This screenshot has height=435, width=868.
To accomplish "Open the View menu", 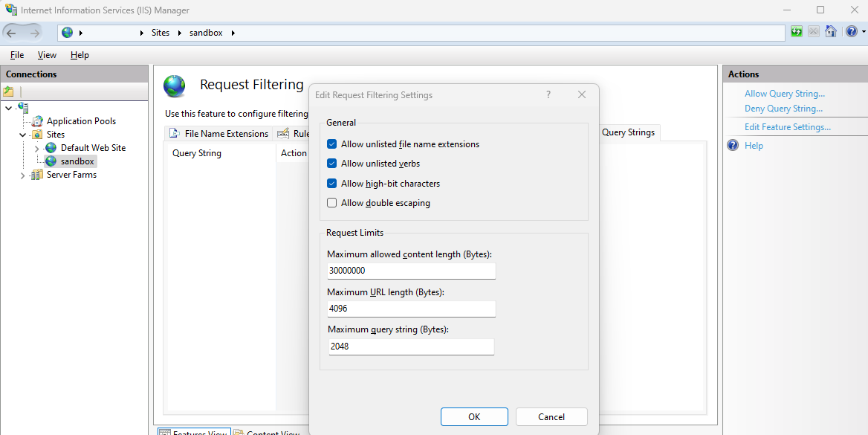I will [x=47, y=55].
